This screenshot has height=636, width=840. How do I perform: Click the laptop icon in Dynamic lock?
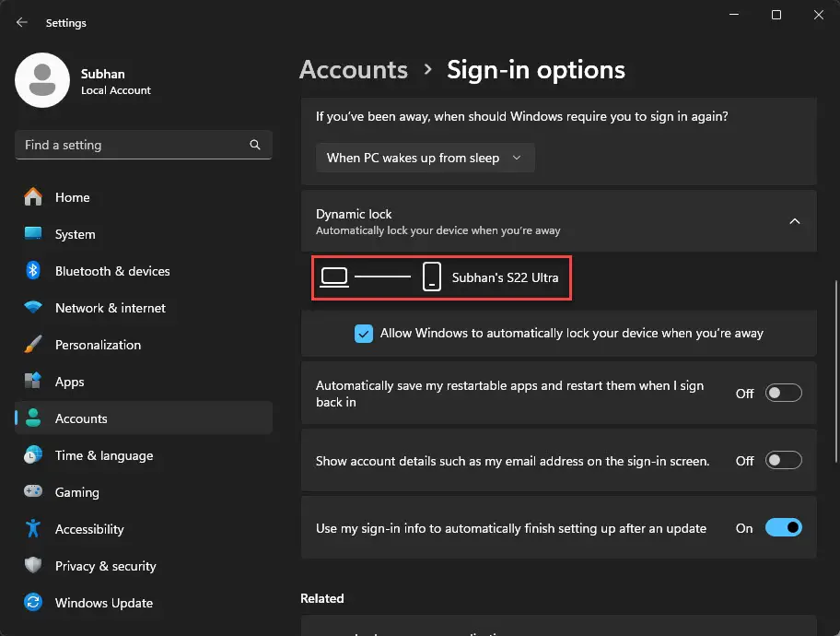[x=334, y=277]
